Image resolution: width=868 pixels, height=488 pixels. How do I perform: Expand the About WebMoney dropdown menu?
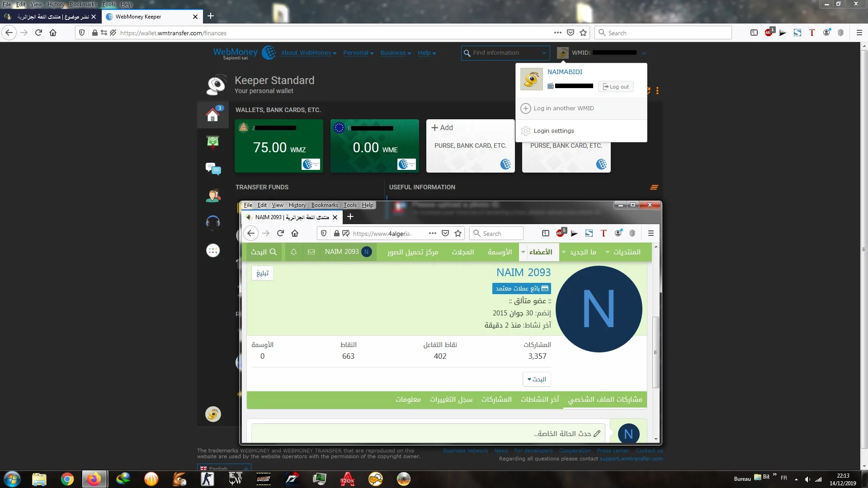(308, 53)
